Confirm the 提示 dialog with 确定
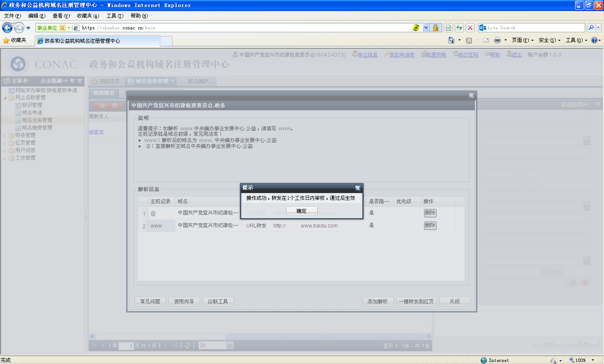This screenshot has height=364, width=604. (x=302, y=211)
